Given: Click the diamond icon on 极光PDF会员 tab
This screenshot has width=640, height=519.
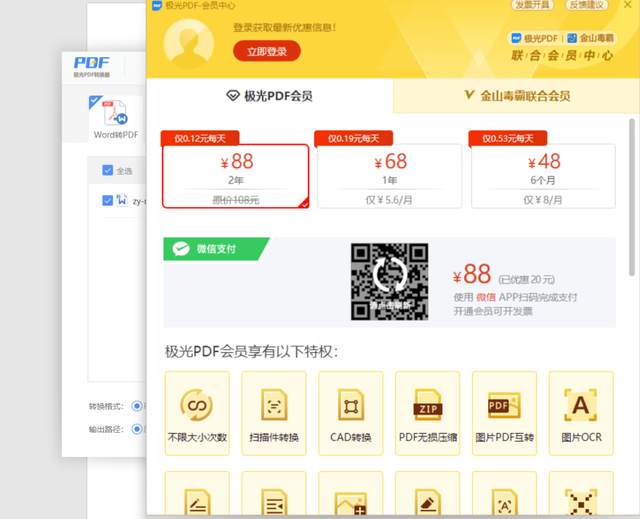Looking at the screenshot, I should pyautogui.click(x=233, y=96).
